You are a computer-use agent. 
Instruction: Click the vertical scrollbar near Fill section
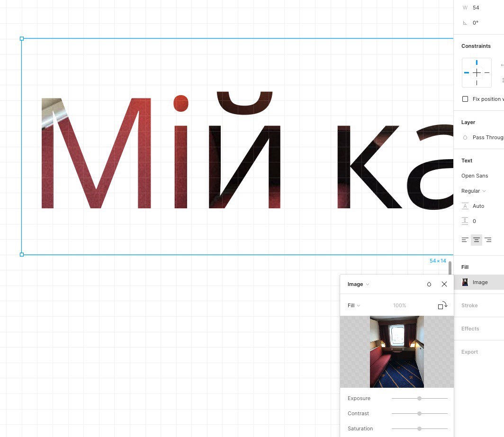pos(450,268)
